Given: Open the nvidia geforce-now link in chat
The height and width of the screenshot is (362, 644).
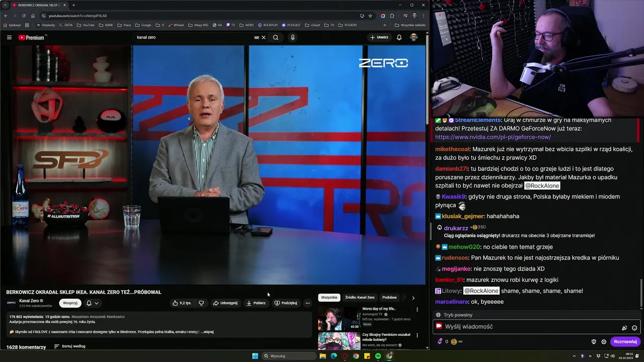Looking at the screenshot, I should pyautogui.click(x=493, y=137).
